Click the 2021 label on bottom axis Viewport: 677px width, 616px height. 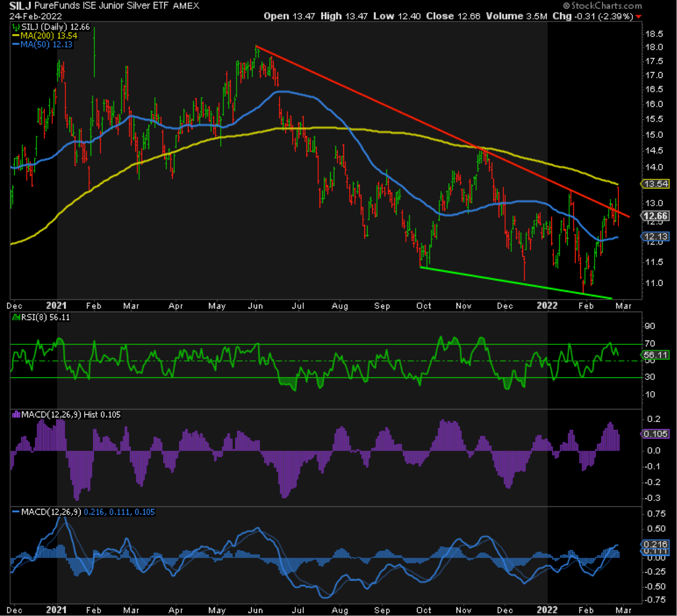(x=56, y=610)
